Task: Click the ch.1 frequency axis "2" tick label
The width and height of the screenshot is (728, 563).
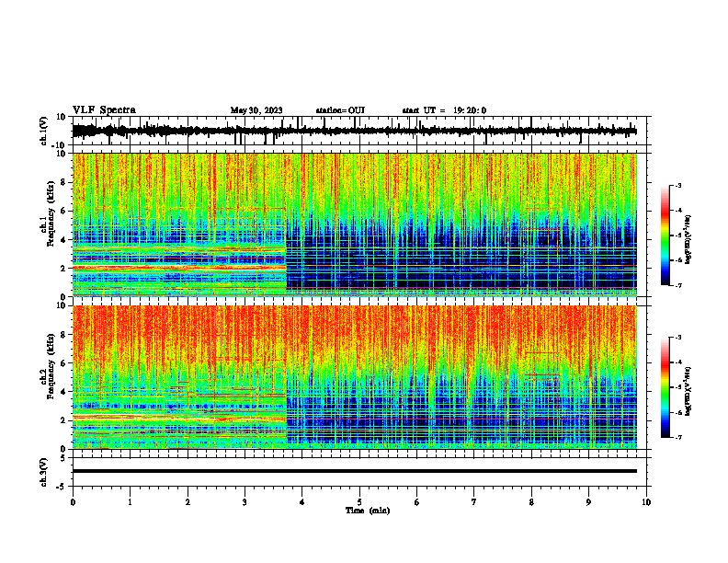Action: tap(63, 268)
